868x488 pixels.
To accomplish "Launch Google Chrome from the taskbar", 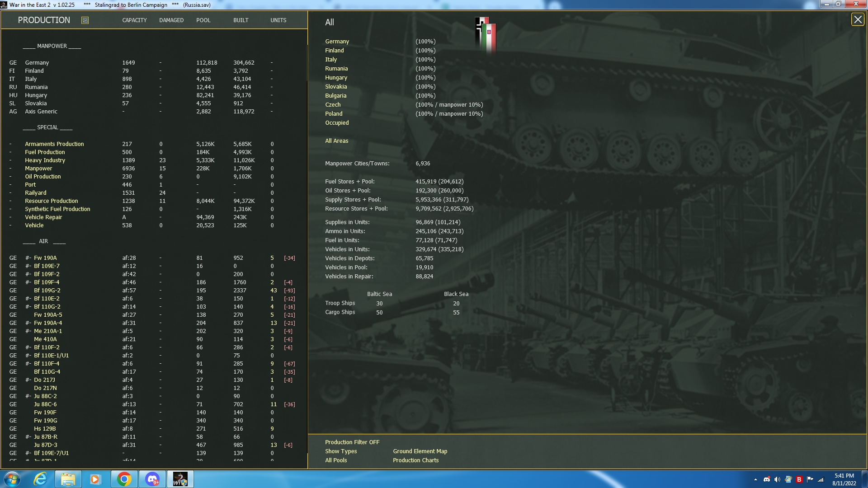I will coord(124,479).
